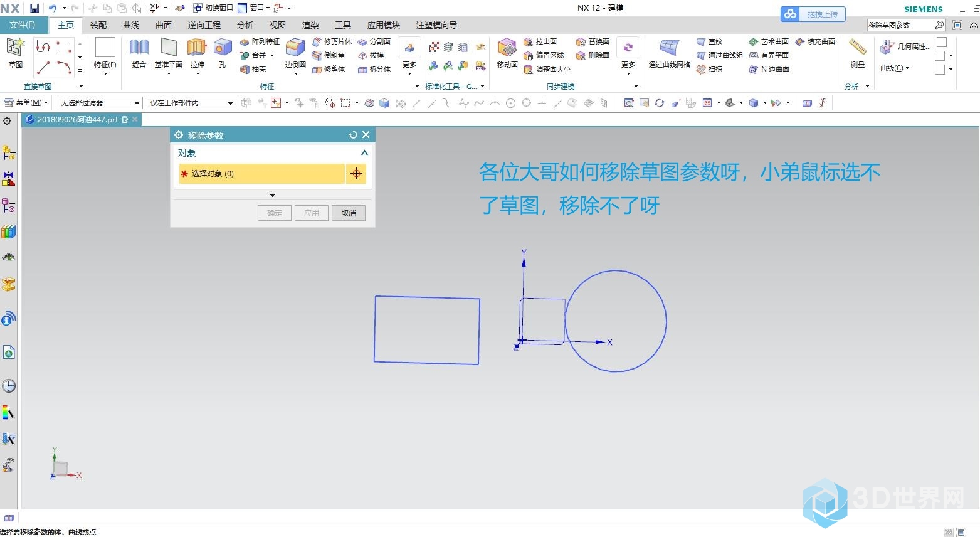Open the Assembly Navigator in resource bar
This screenshot has width=980, height=537.
point(8,152)
